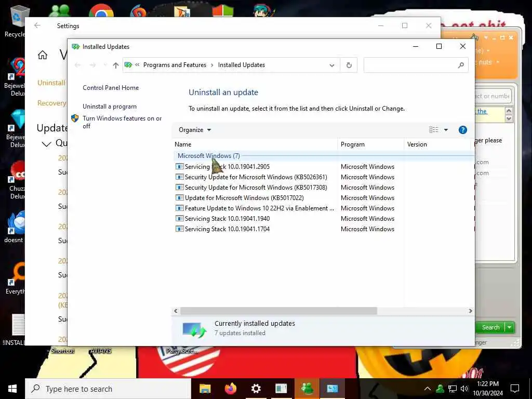Screen dimensions: 532x399
Task: Refresh the Installed Updates list
Action: point(349,65)
